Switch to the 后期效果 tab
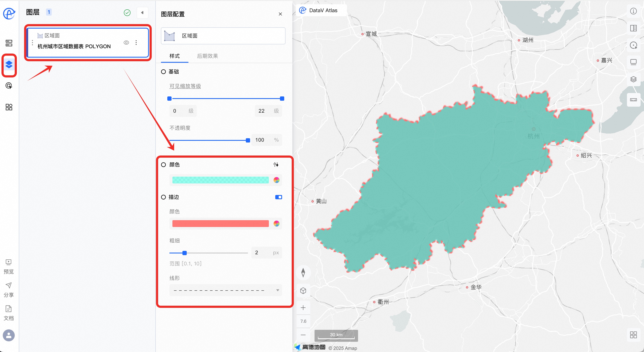Image resolution: width=644 pixels, height=352 pixels. point(207,56)
